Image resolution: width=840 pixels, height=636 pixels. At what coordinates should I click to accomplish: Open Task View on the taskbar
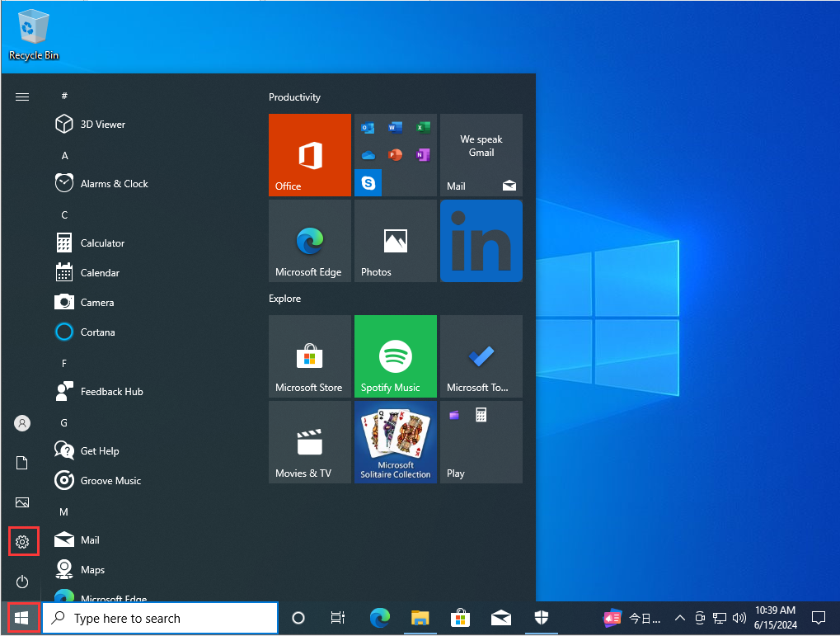point(338,619)
